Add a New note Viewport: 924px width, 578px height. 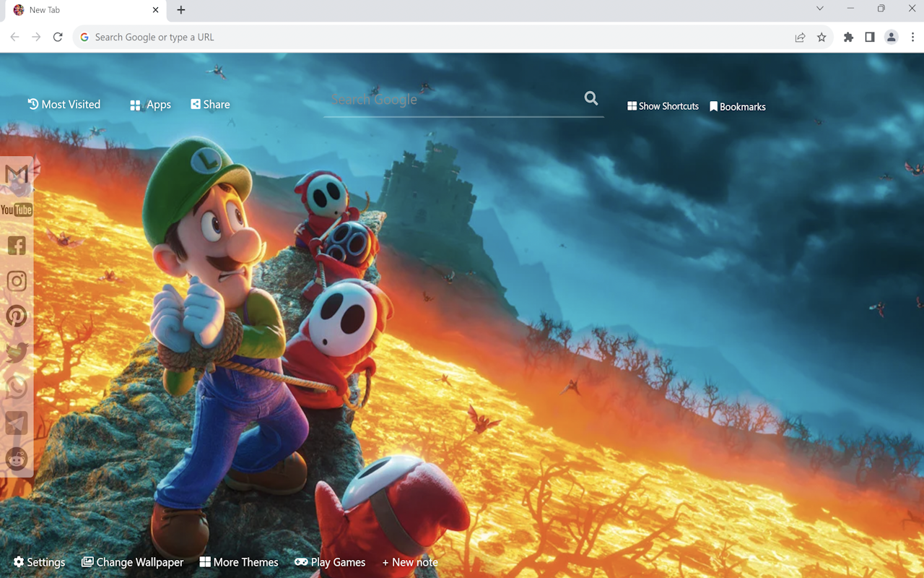click(x=410, y=562)
